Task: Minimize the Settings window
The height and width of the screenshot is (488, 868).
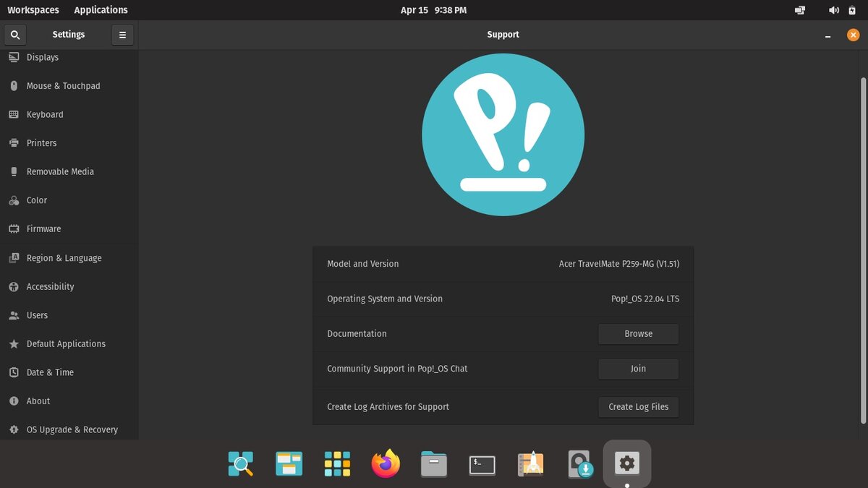Action: point(828,35)
